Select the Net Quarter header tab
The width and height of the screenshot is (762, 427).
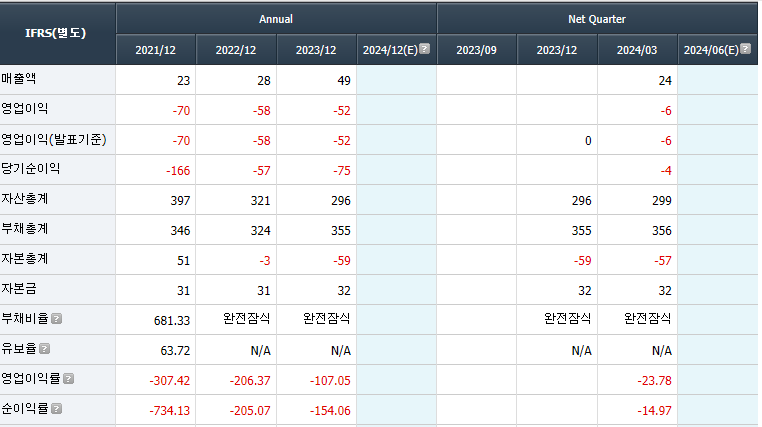(x=597, y=19)
